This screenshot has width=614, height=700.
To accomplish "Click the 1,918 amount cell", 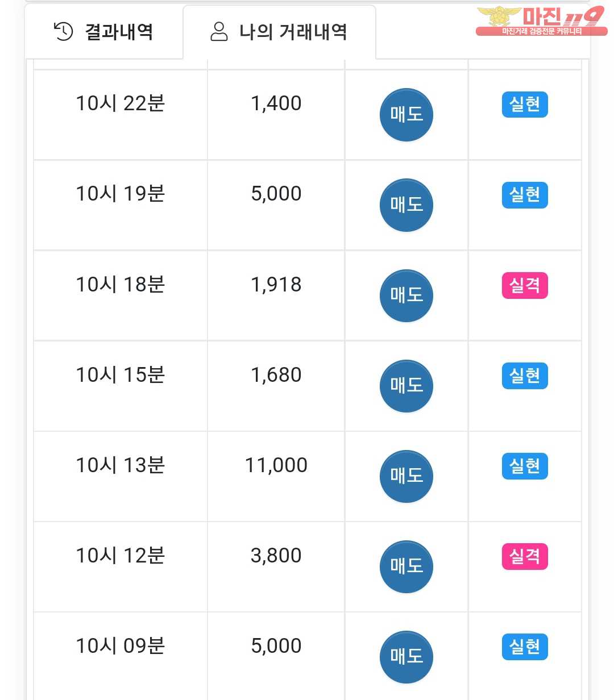I will click(x=276, y=285).
